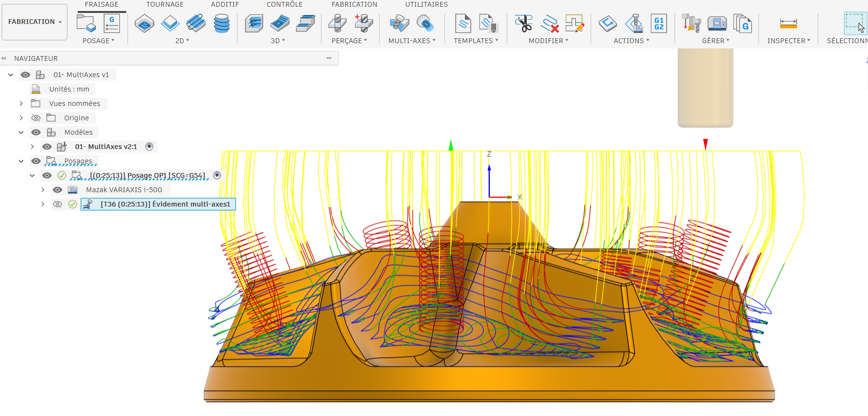Screen dimensions: 868x416
Task: Select the Évidement multi-axes1 operation
Action: (x=165, y=204)
